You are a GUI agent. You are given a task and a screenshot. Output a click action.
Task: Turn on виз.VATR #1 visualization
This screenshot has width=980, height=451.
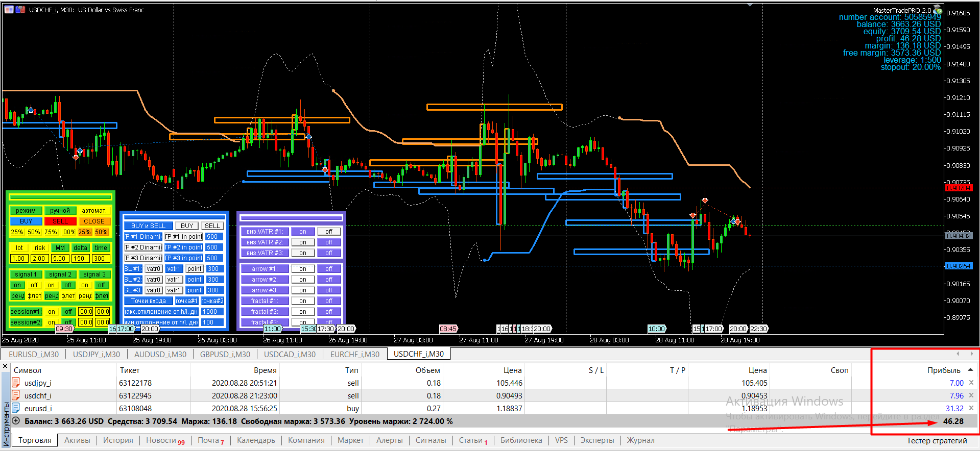[x=303, y=232]
